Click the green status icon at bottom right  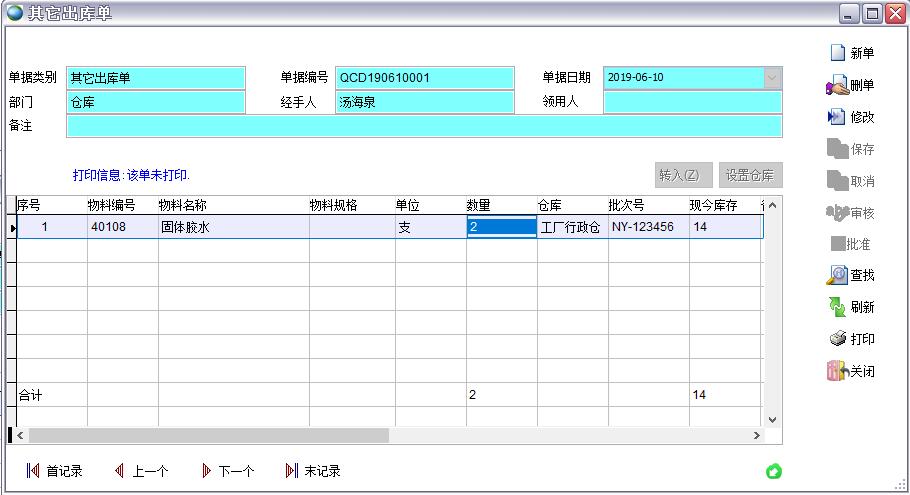coord(773,472)
